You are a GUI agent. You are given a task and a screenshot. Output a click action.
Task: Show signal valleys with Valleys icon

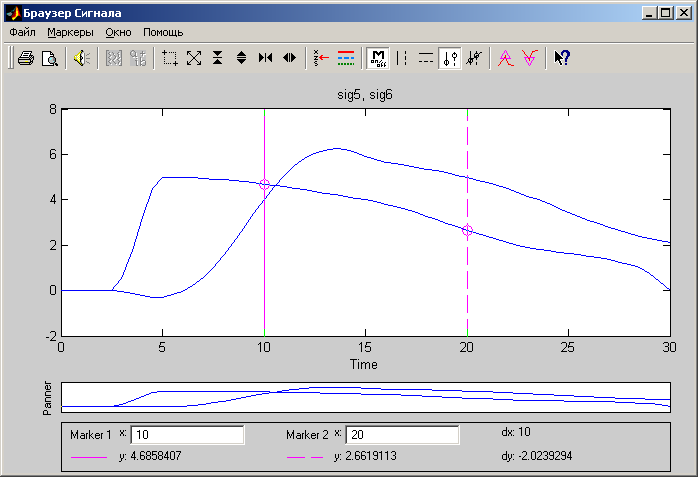530,58
